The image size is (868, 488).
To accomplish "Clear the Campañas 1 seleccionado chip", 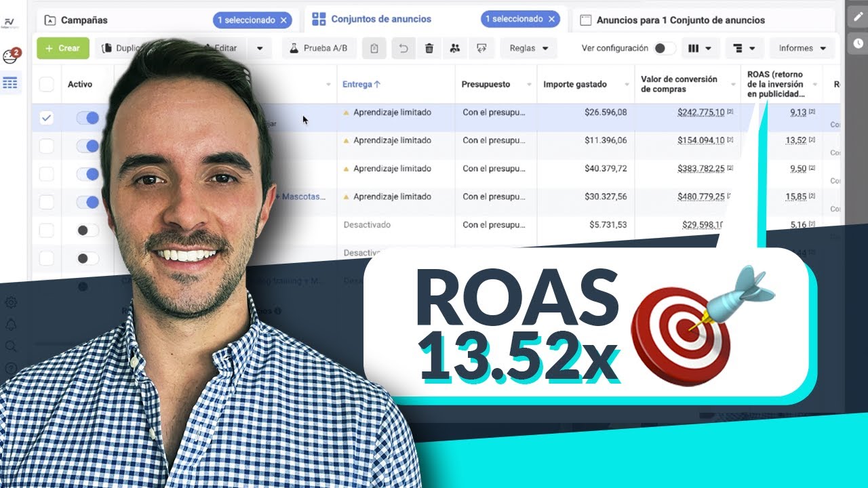I will (x=283, y=20).
